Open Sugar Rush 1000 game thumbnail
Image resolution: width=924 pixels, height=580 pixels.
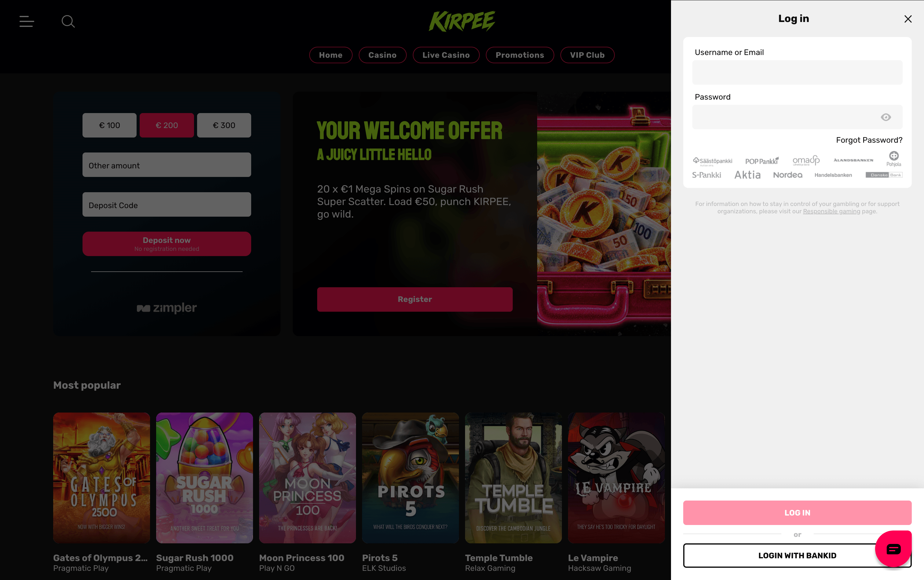[x=204, y=478]
